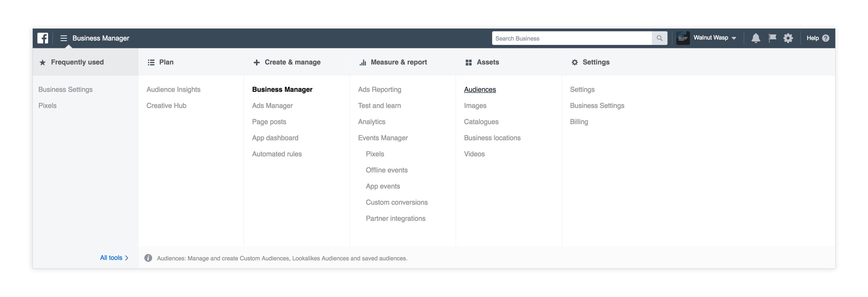Screen dimensions: 868x297
Task: Select the Plan column header
Action: (x=191, y=62)
